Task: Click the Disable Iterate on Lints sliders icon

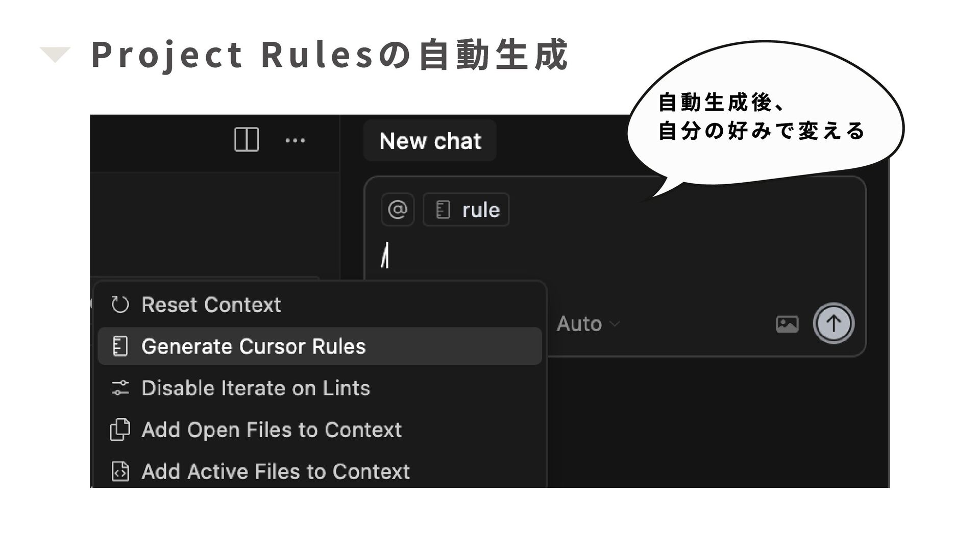Action: pyautogui.click(x=120, y=388)
